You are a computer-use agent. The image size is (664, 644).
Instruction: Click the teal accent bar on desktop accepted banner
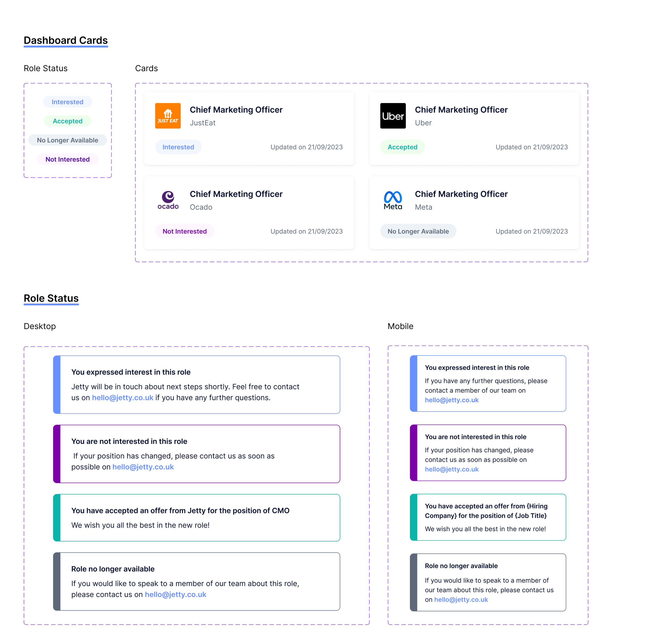coord(57,518)
